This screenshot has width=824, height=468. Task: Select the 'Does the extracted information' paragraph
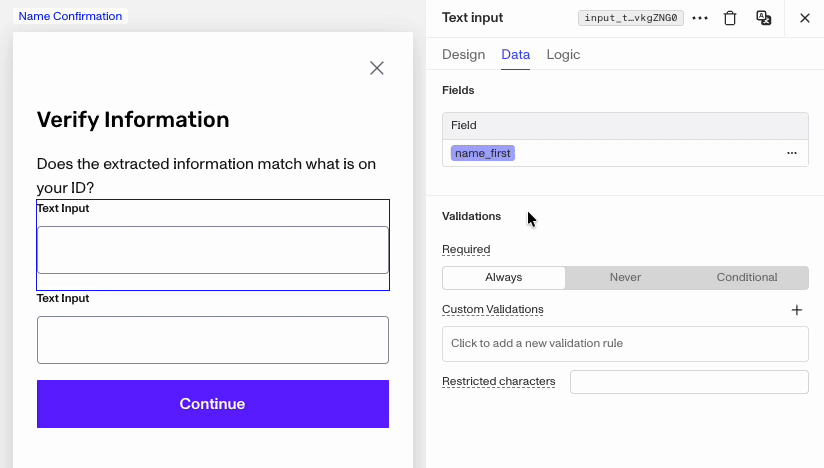click(207, 175)
